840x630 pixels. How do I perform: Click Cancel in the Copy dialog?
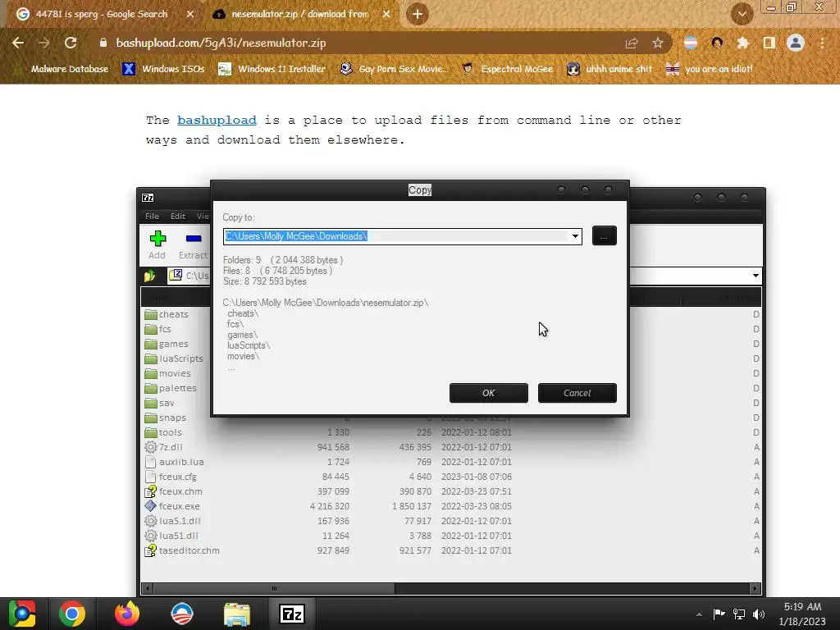(577, 393)
